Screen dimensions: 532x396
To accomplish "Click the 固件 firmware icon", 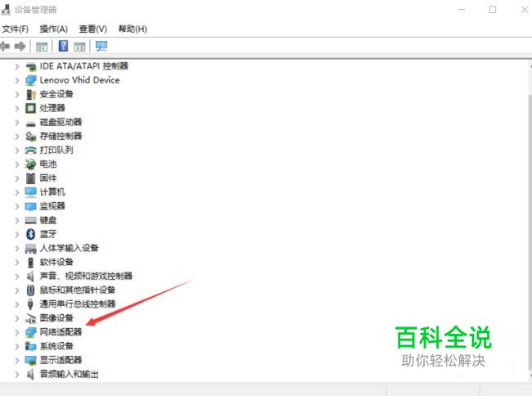I will coord(31,178).
